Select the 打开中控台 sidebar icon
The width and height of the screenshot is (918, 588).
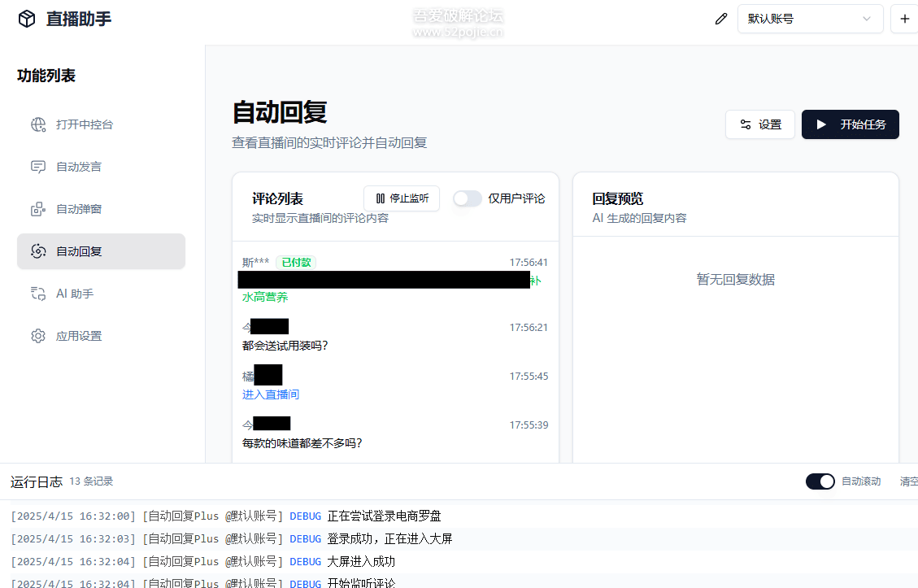pyautogui.click(x=37, y=124)
